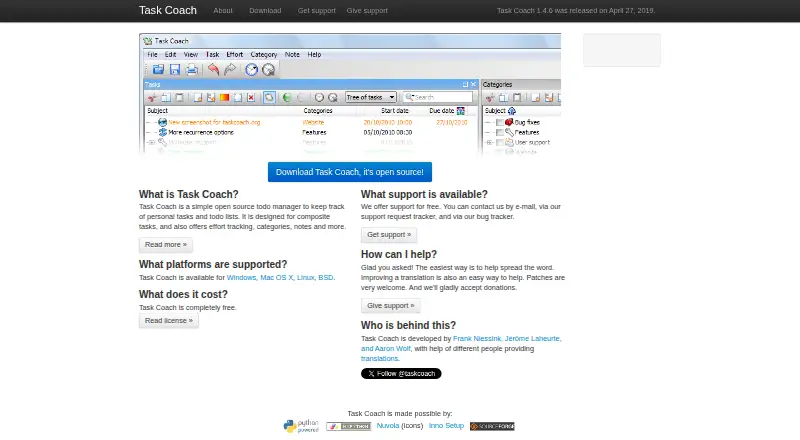
Task: Click the Copy icon in Categories toolbar
Action: pos(504,97)
